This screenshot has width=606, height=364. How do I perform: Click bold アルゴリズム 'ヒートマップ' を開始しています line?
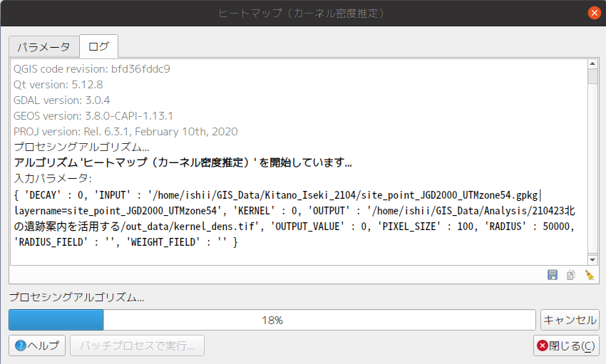(183, 162)
